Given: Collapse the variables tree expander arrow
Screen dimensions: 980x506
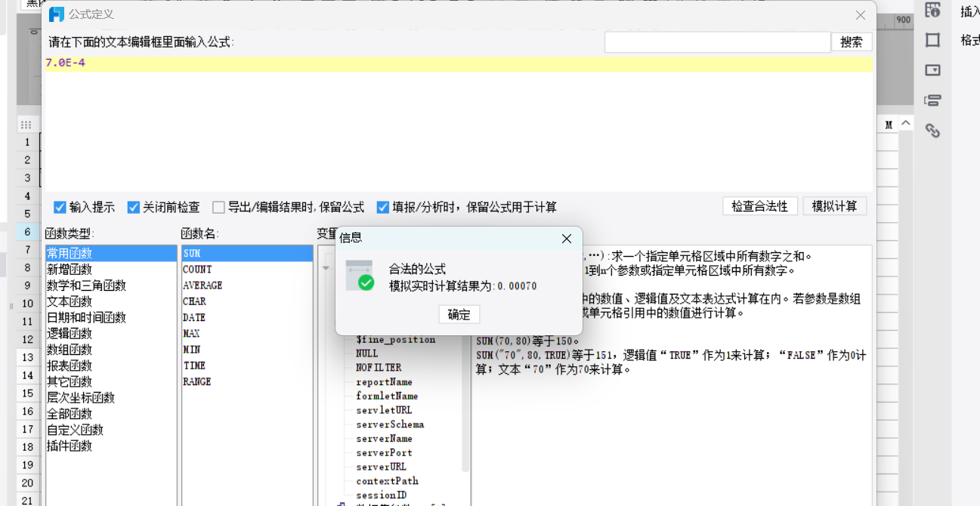Looking at the screenshot, I should 326,268.
